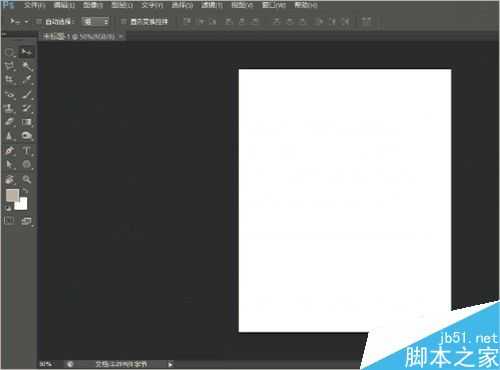Toggle the Show Transform Controls checkbox
The height and width of the screenshot is (370, 500).
point(124,22)
